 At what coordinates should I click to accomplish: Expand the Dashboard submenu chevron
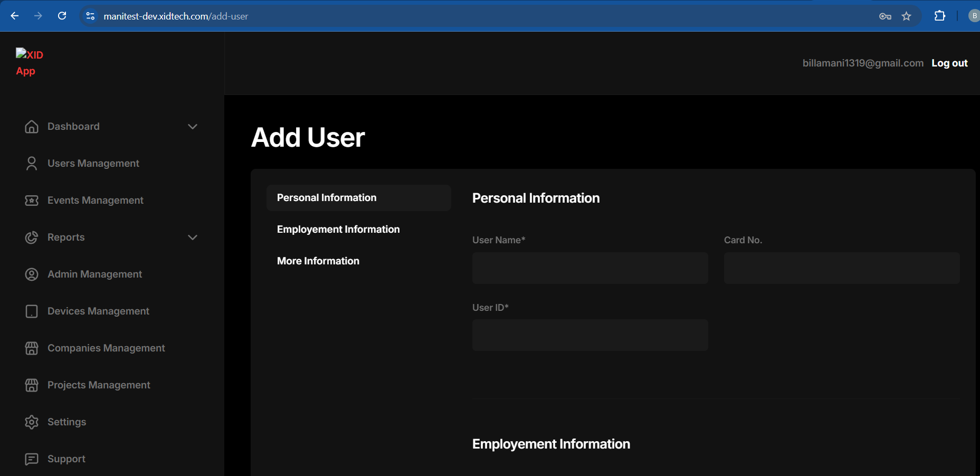click(x=193, y=127)
